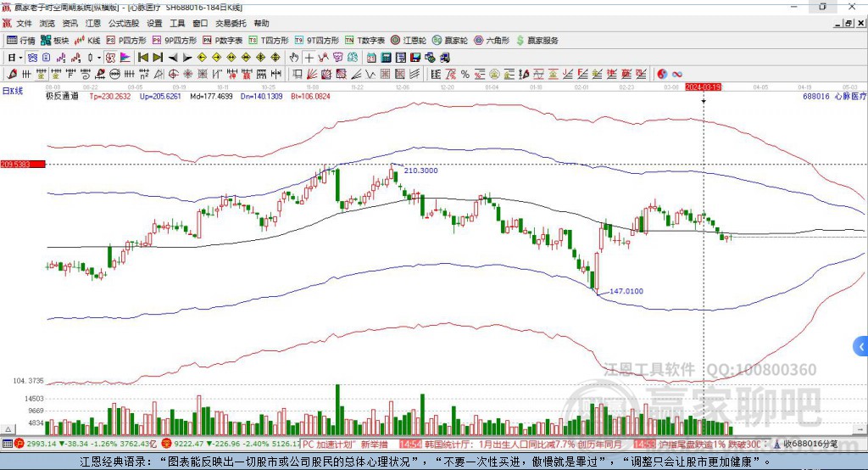Toggle the highlighted 金 golden ratio tool
The width and height of the screenshot is (868, 470).
[x=42, y=74]
